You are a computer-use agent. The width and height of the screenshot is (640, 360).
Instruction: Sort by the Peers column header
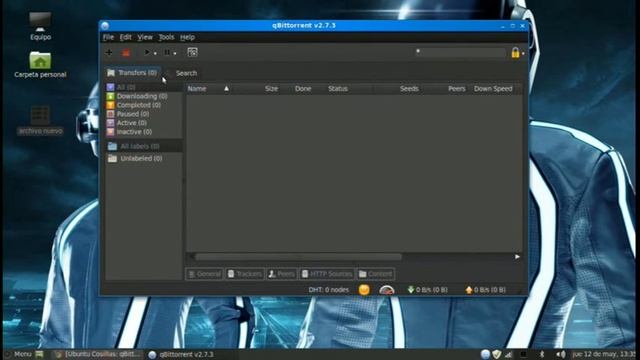[x=456, y=89]
